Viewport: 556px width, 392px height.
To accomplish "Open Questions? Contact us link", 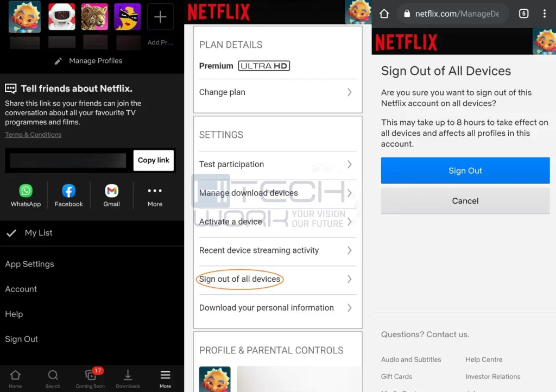I will click(x=425, y=334).
